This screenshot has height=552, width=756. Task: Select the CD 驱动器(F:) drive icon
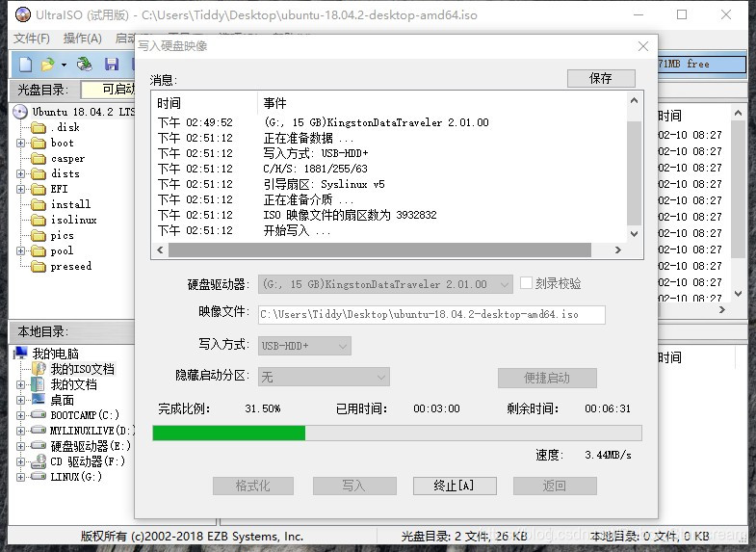pos(39,461)
